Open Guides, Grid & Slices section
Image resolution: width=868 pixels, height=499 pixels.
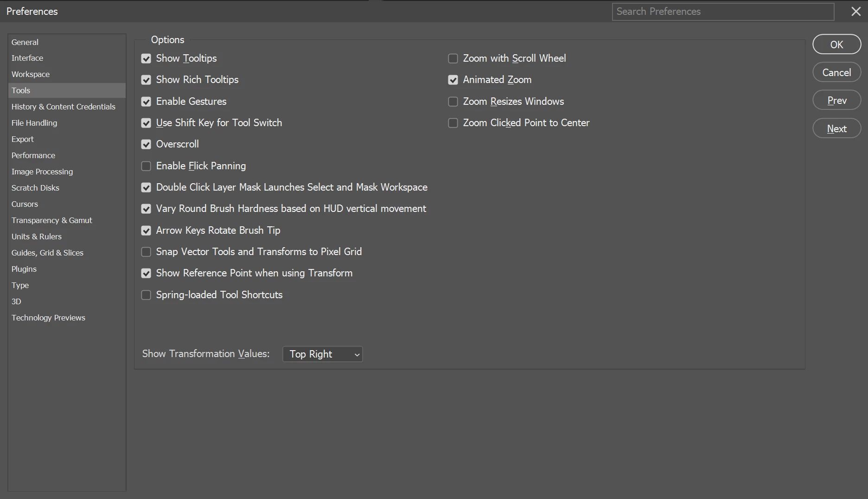click(67, 253)
